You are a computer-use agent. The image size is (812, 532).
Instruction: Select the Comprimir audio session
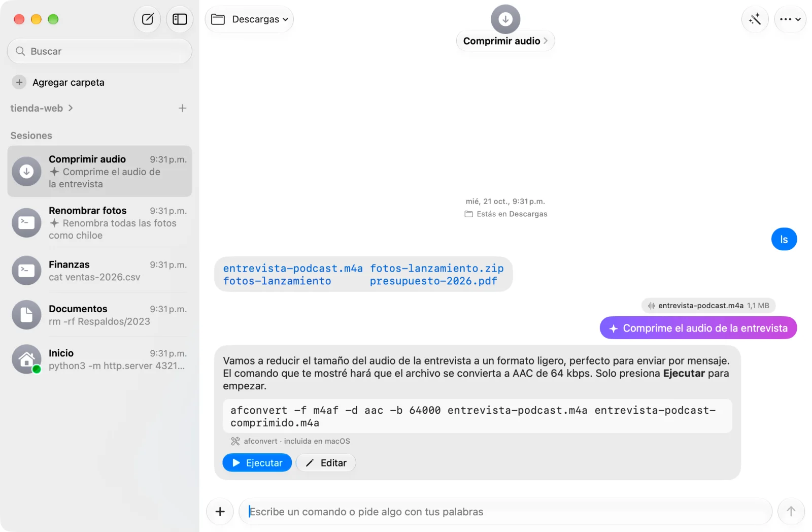[x=99, y=172]
